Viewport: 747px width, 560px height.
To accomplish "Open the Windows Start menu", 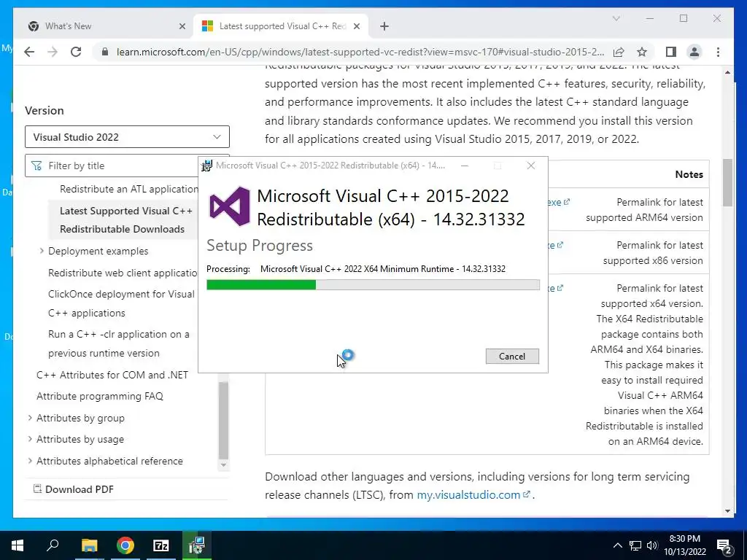I will click(x=18, y=545).
